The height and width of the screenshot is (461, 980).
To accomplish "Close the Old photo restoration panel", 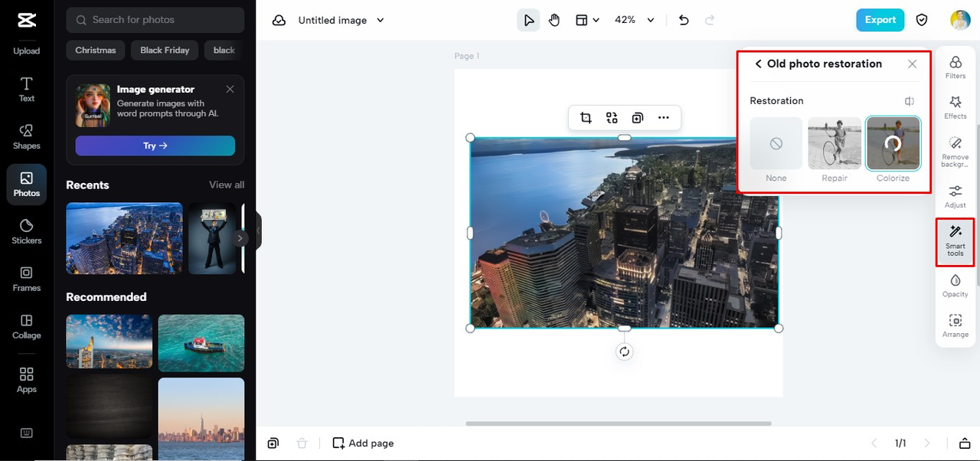I will coord(912,64).
